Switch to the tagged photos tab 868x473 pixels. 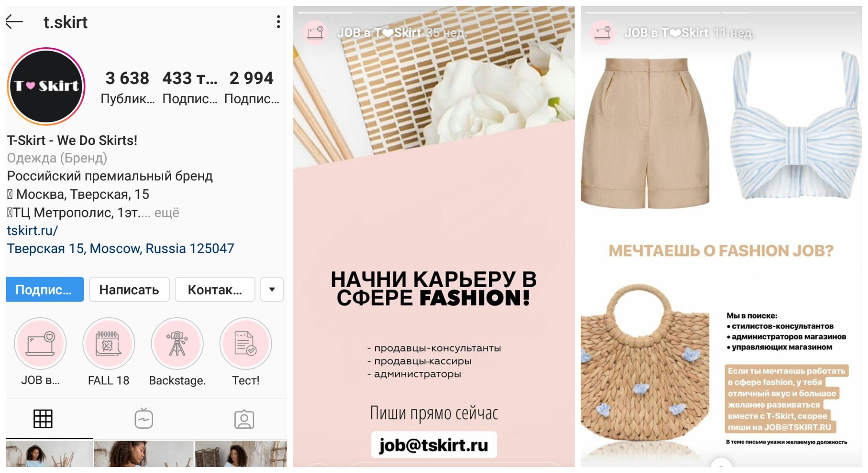244,419
